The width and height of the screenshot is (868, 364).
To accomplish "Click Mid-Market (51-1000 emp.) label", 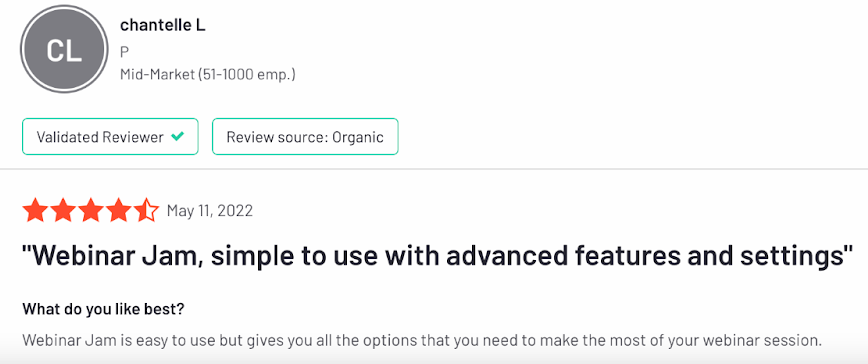I will (x=208, y=74).
